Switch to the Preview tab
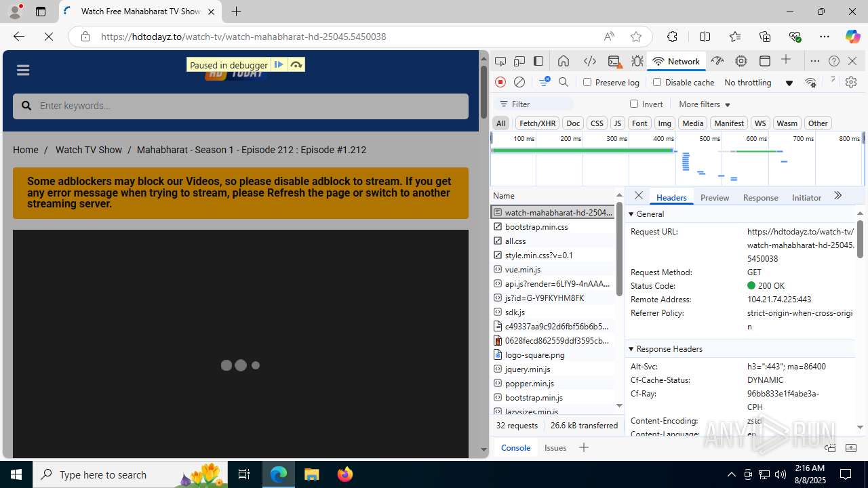 point(715,197)
